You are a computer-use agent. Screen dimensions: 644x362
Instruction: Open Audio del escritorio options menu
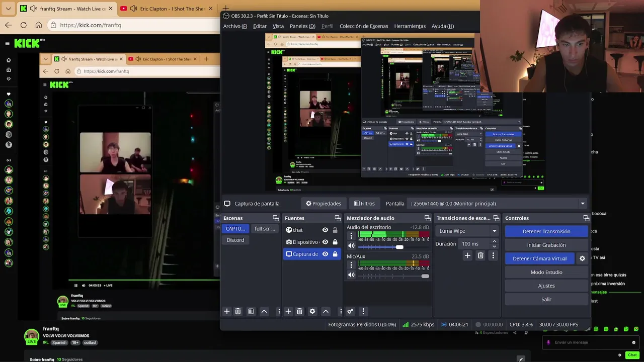point(351,236)
